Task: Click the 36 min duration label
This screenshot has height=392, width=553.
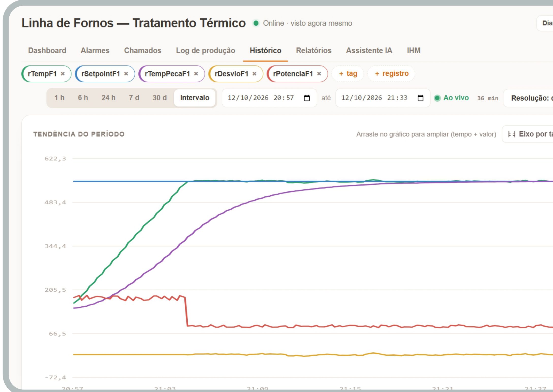Action: click(488, 98)
